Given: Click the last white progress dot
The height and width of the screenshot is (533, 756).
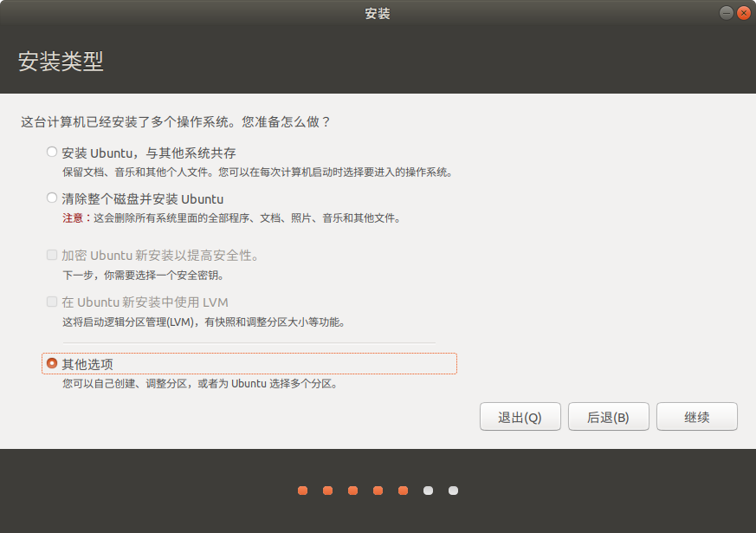Looking at the screenshot, I should coord(453,491).
